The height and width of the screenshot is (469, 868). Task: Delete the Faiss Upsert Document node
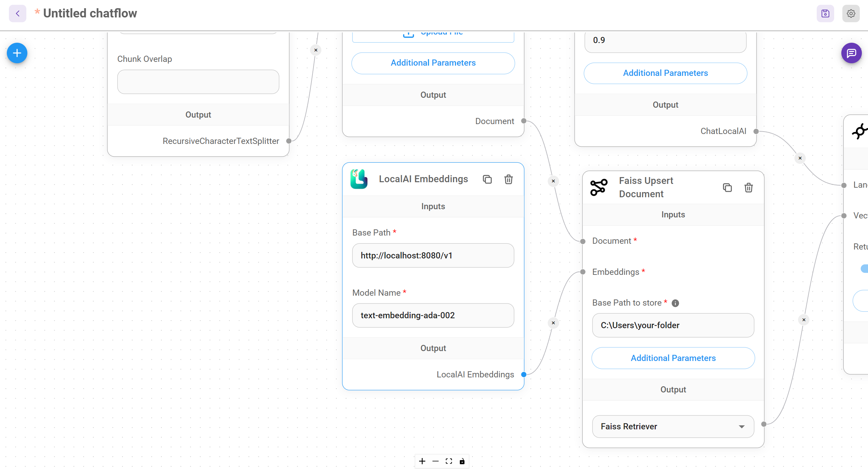click(x=748, y=187)
